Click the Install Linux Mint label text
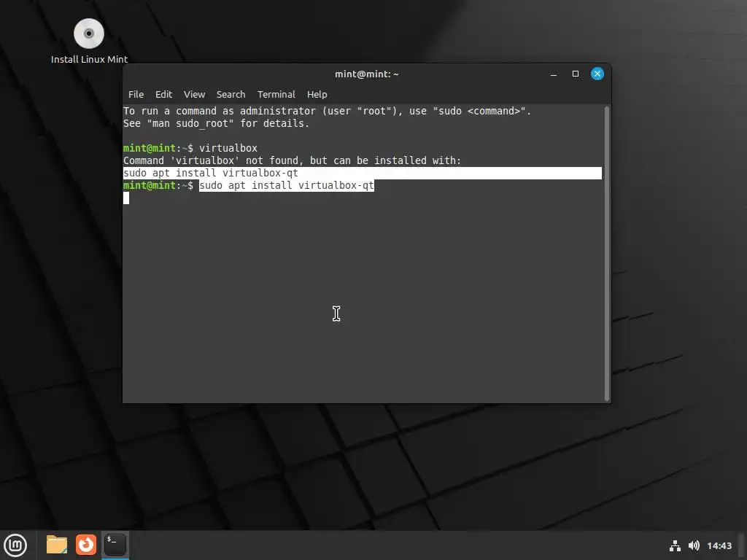747x560 pixels. coord(90,59)
